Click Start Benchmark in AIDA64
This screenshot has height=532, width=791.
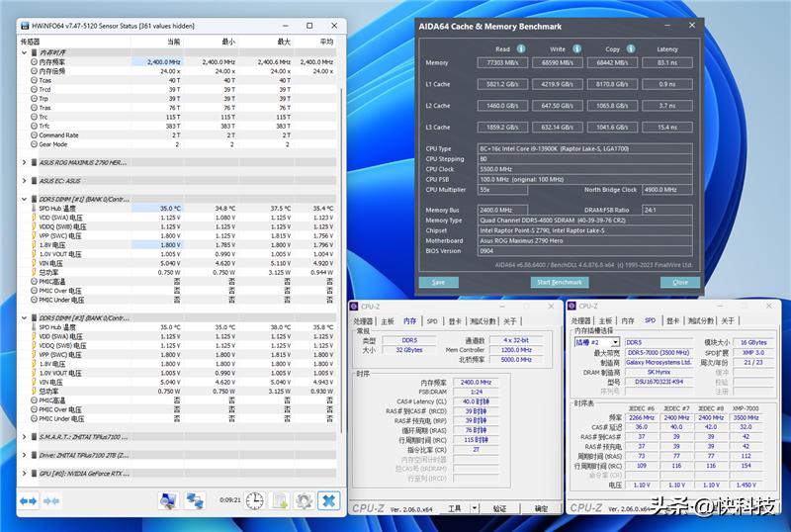(x=559, y=282)
